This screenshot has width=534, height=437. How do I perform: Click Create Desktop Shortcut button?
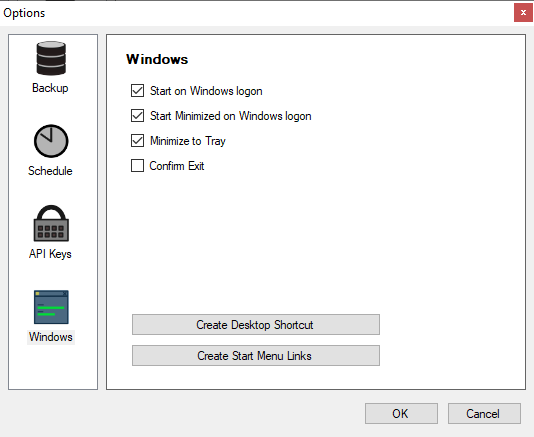(256, 325)
